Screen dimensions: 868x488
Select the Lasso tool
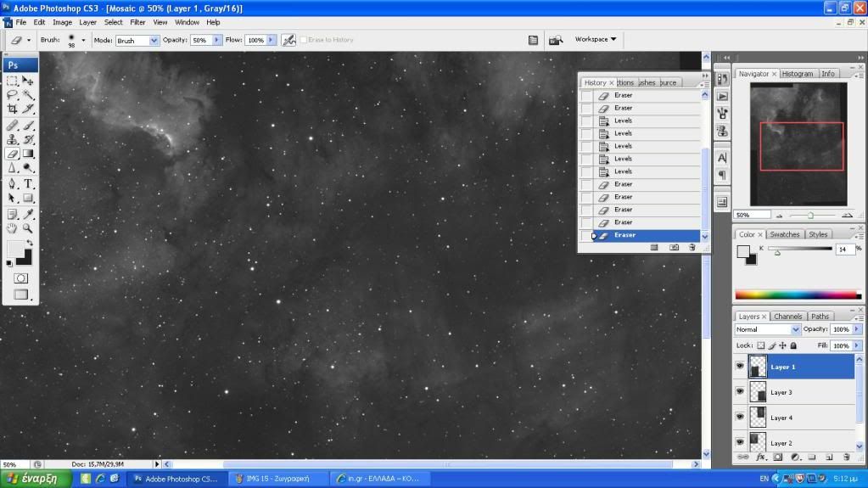point(12,95)
